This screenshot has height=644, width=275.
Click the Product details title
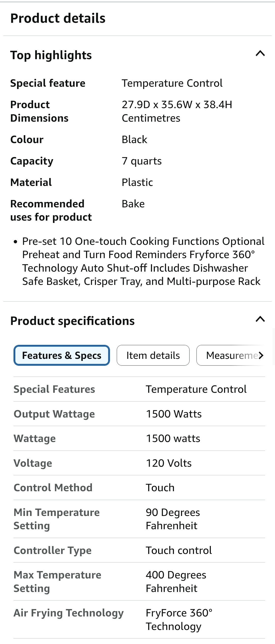pyautogui.click(x=58, y=18)
